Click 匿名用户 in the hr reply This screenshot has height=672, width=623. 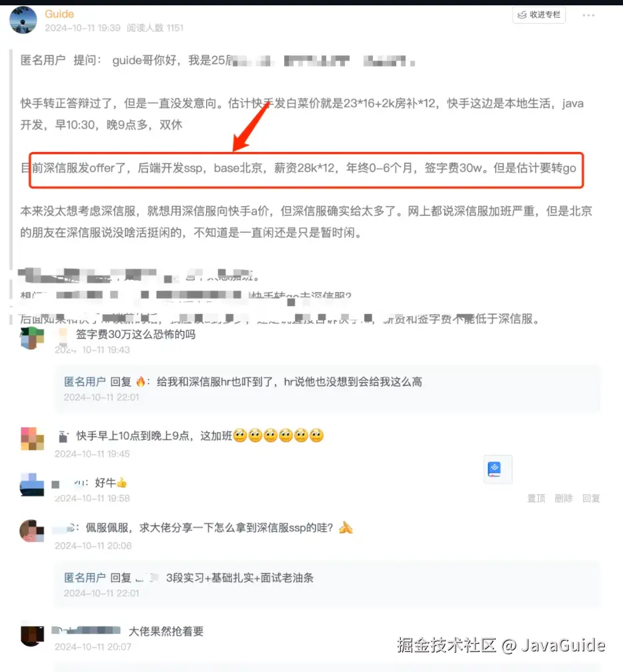coord(85,382)
